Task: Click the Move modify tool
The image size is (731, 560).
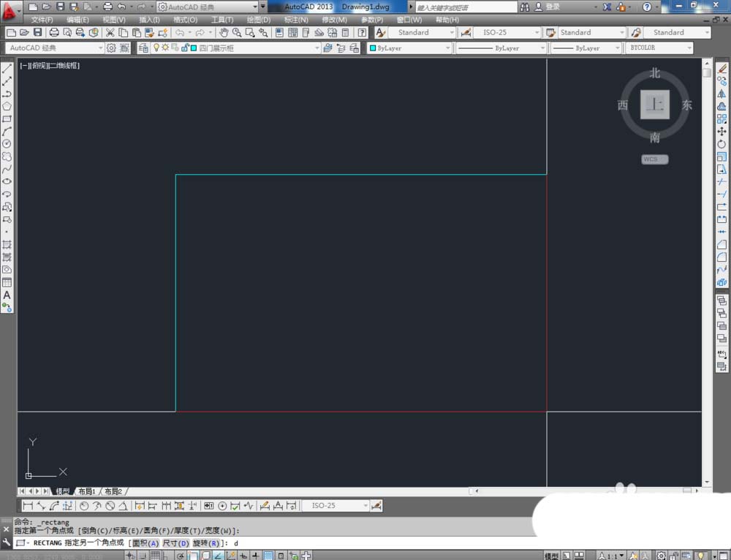Action: [x=721, y=132]
